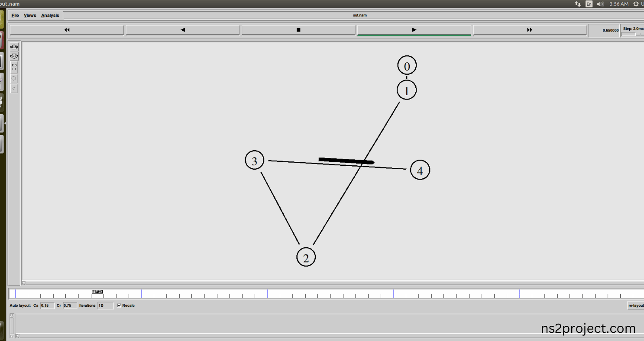This screenshot has height=341, width=644.
Task: Activate the EDIT mode tool
Action: (14, 67)
